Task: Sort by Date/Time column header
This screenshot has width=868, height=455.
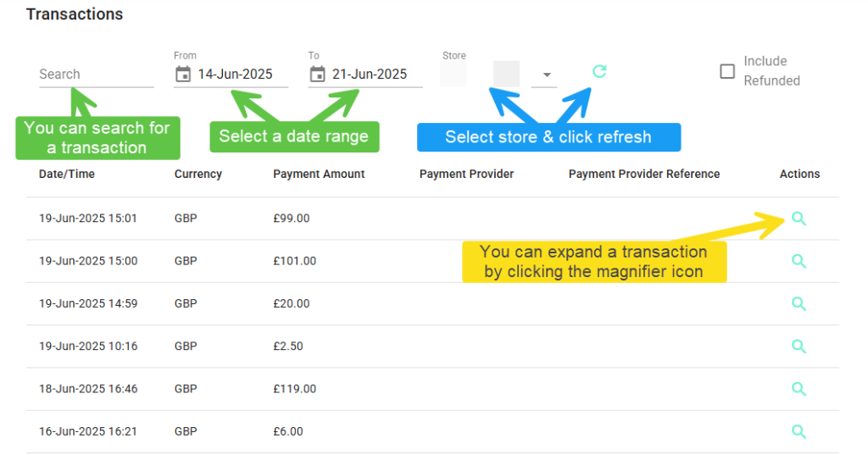Action: click(x=66, y=174)
